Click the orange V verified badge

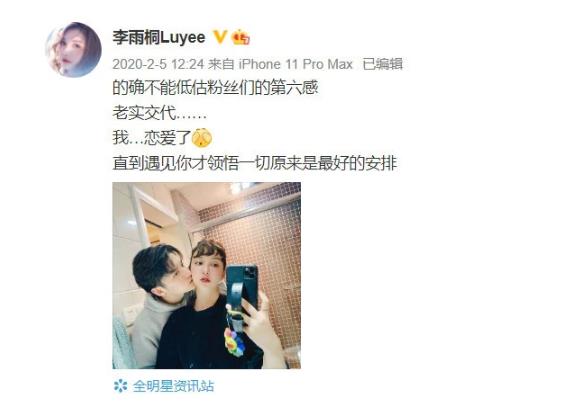(220, 37)
